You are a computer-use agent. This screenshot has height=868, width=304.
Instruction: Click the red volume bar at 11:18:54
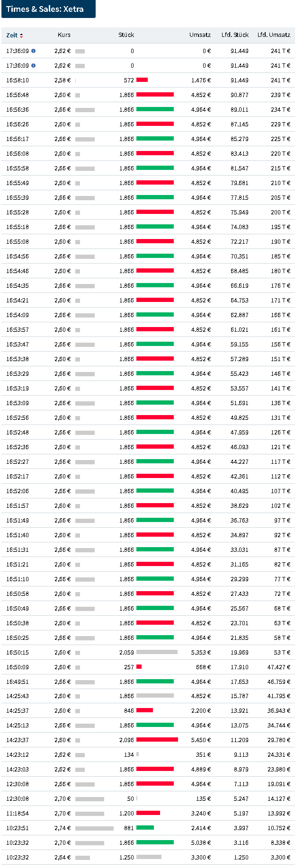[149, 813]
